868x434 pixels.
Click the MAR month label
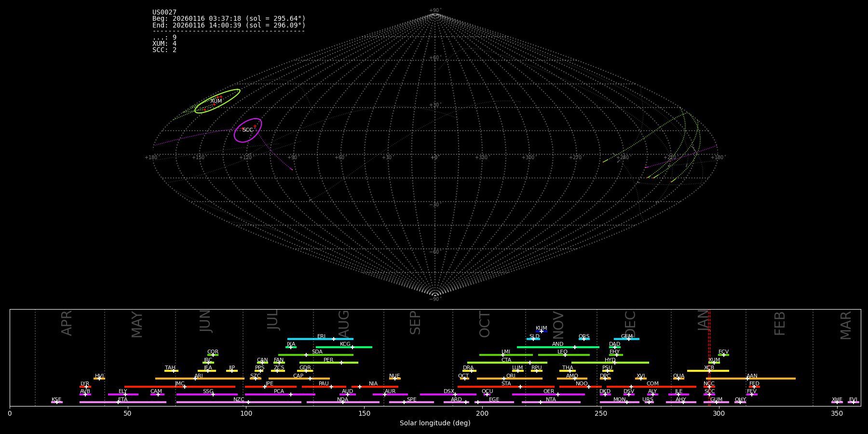(x=846, y=325)
